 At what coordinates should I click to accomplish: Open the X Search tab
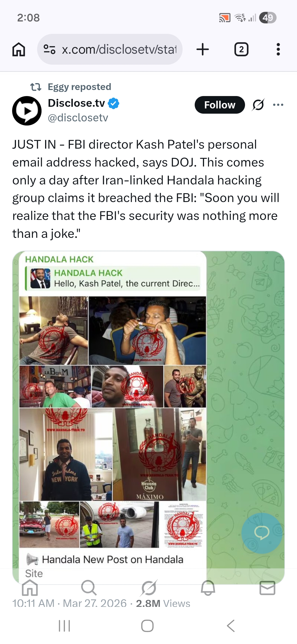click(x=89, y=587)
